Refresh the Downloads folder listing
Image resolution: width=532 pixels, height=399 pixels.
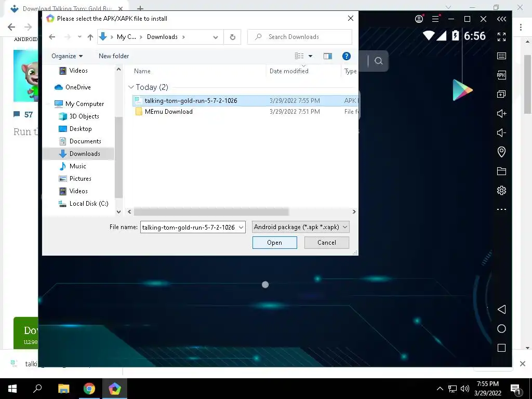tap(232, 37)
